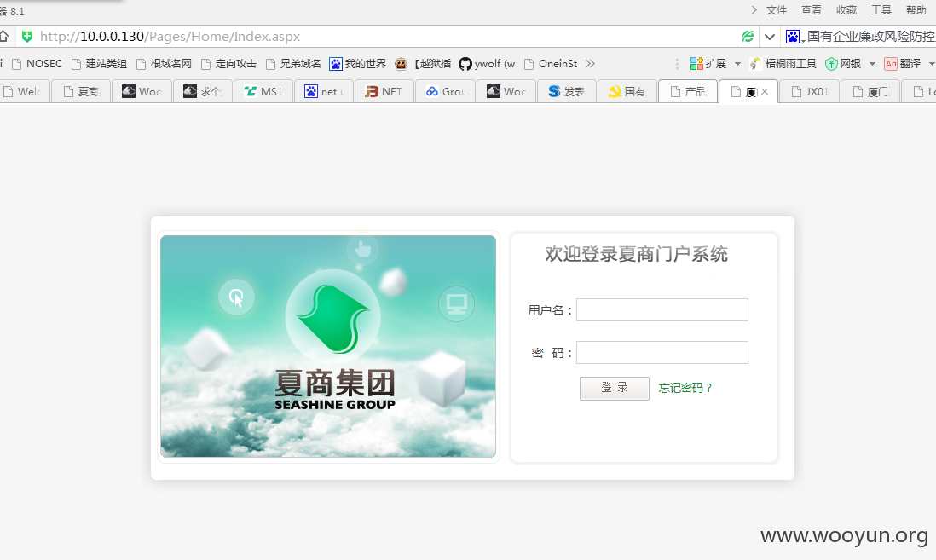Open the 根域名网 bookmark
The width and height of the screenshot is (936, 560).
point(165,64)
